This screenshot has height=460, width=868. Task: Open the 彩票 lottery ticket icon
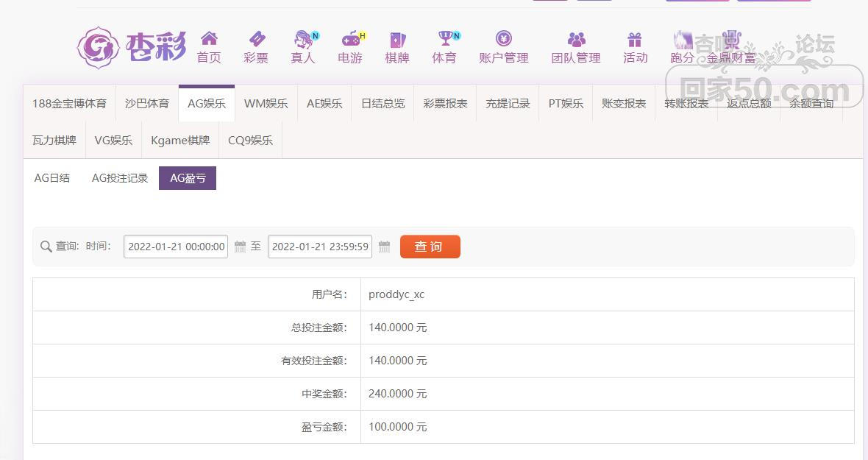256,39
